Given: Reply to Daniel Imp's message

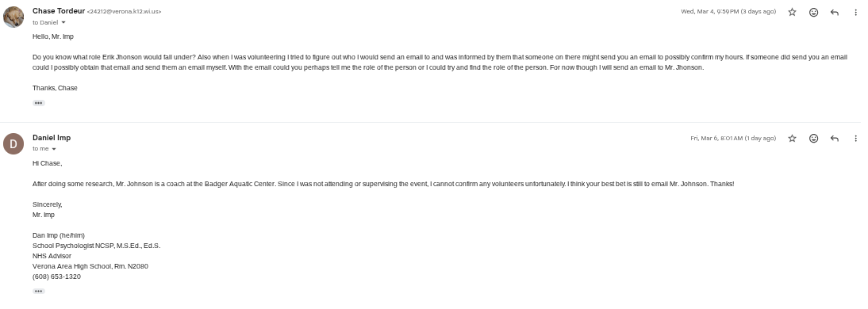Looking at the screenshot, I should point(835,138).
